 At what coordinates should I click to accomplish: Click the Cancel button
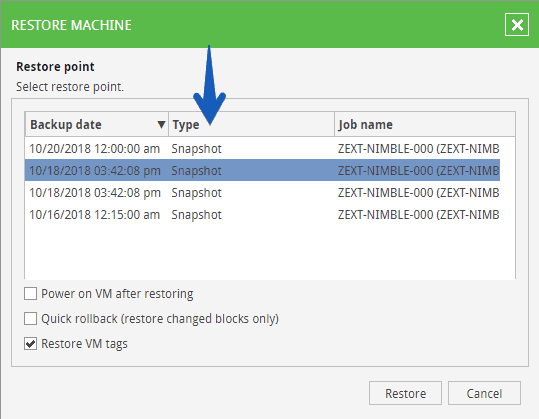(x=484, y=393)
